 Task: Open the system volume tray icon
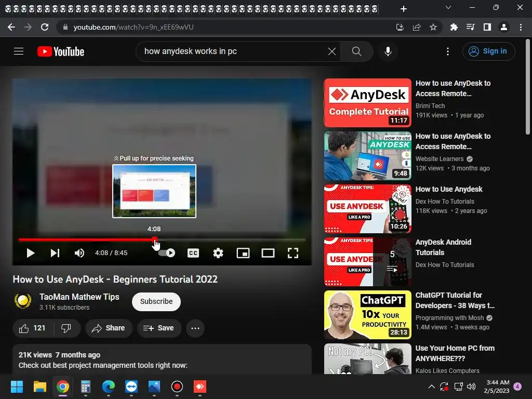471,387
